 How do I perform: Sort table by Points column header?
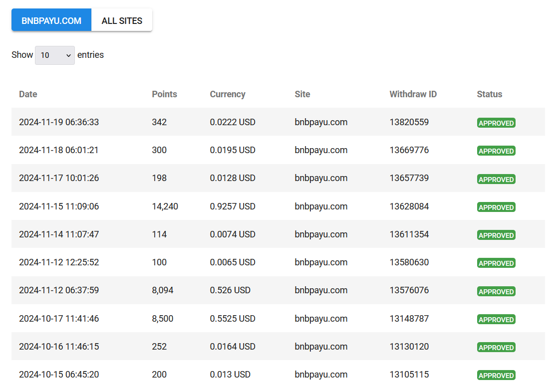pos(164,94)
